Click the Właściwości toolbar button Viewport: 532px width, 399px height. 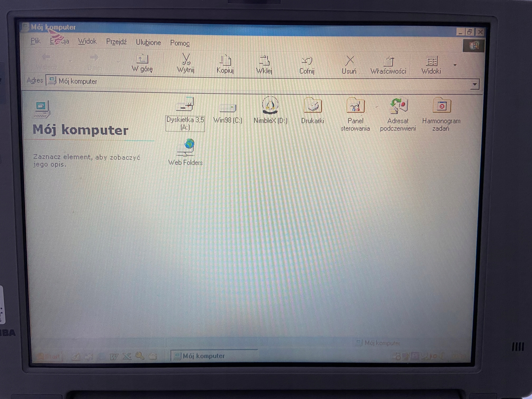(x=388, y=65)
